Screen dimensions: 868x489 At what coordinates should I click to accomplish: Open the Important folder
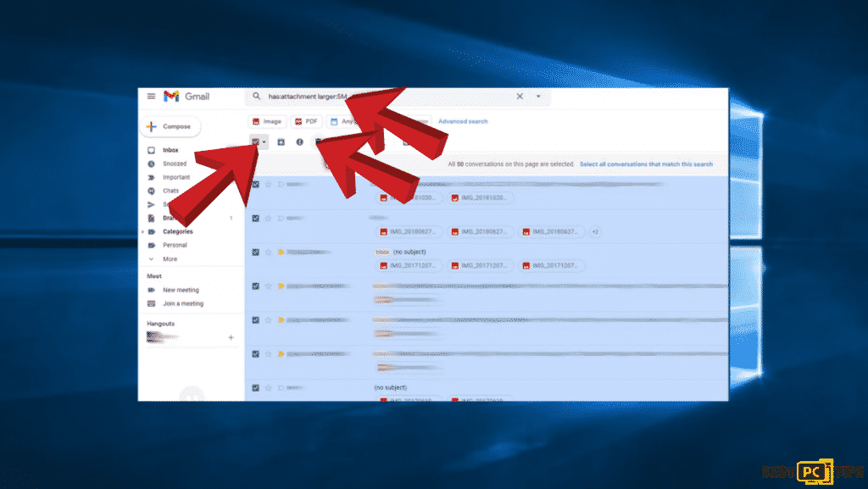pos(176,177)
